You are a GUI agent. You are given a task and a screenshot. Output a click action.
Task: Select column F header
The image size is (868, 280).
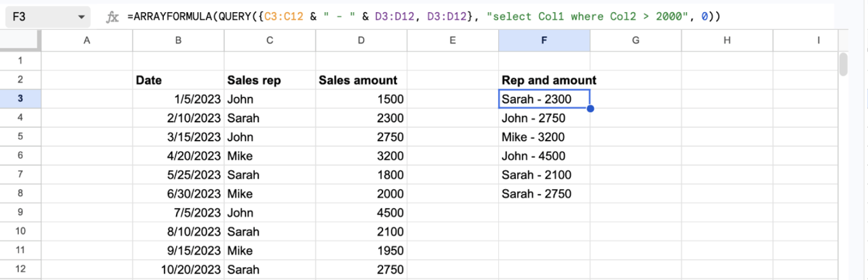[x=545, y=40]
